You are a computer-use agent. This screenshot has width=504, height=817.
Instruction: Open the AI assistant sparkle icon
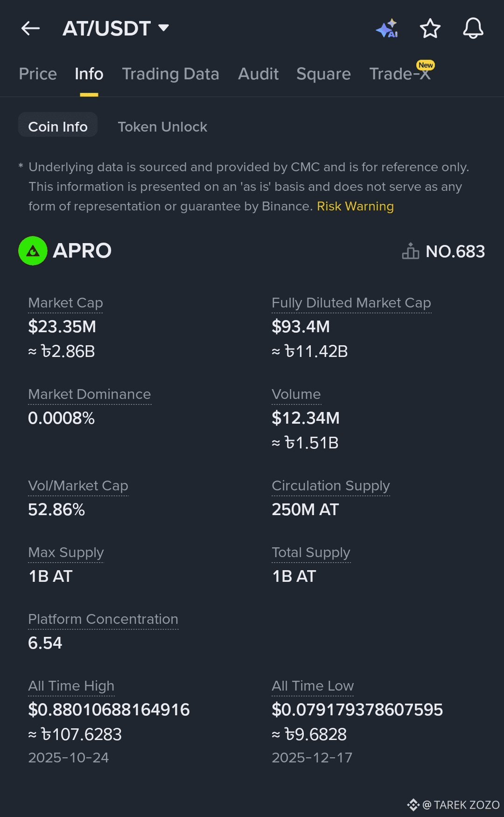click(387, 28)
